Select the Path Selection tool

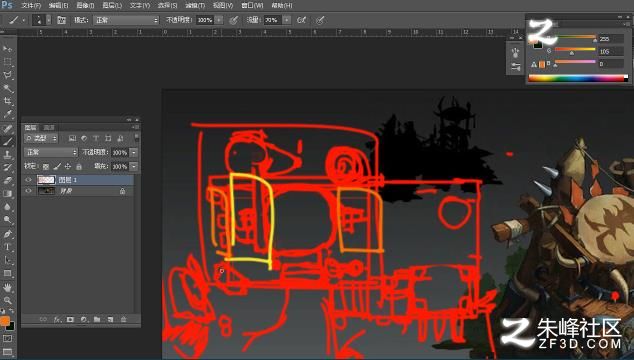click(x=7, y=260)
